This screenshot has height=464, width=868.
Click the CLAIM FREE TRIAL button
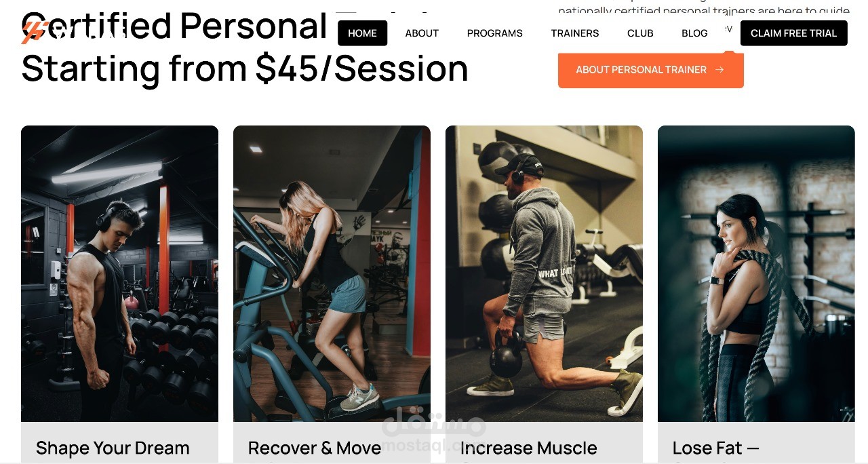pyautogui.click(x=793, y=33)
